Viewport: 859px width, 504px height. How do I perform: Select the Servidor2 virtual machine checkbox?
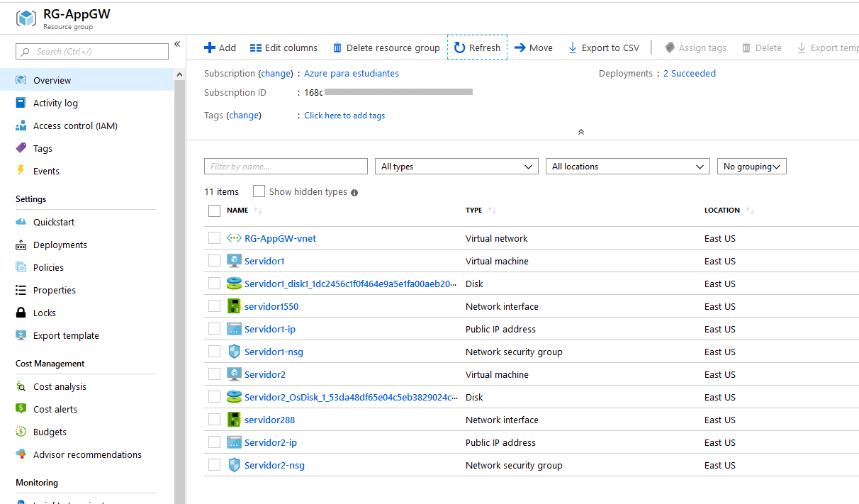[x=215, y=374]
